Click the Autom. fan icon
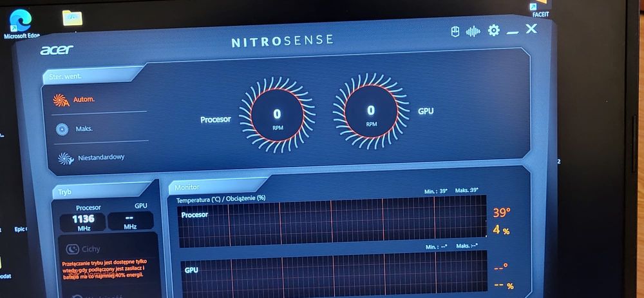Screen dimensions: 644x298 (61, 100)
